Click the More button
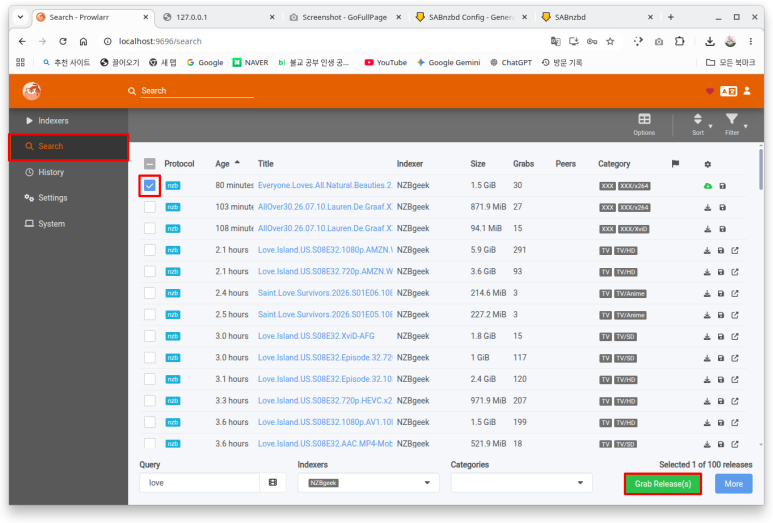773x523 pixels. click(734, 484)
